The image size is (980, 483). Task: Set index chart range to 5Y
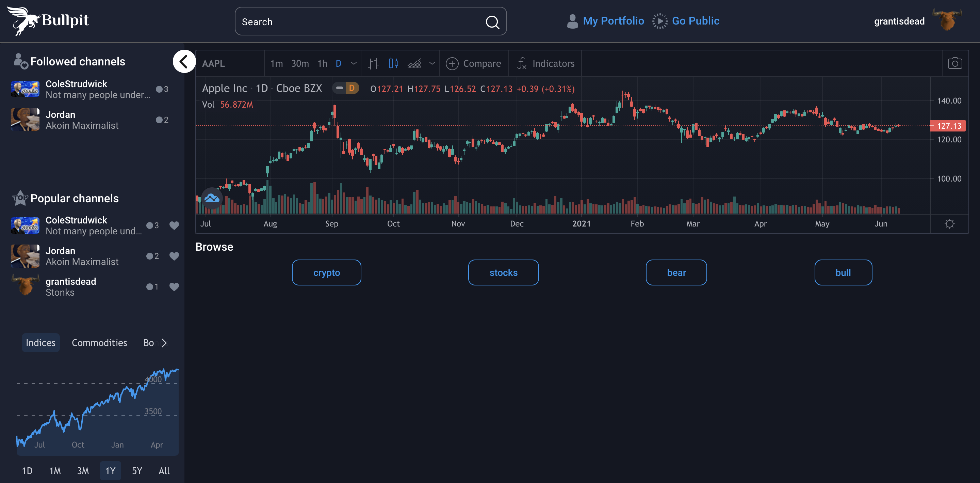click(x=137, y=471)
